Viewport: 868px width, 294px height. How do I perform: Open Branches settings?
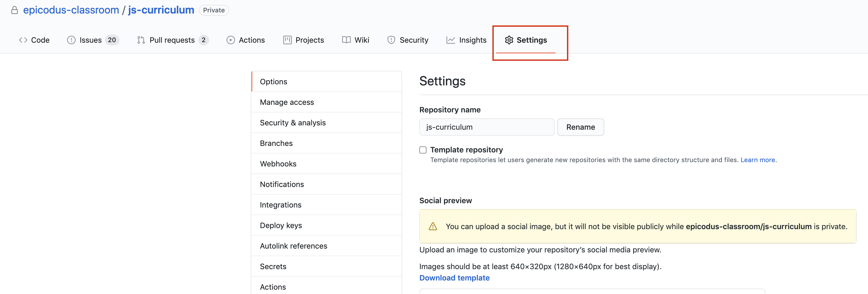tap(326, 143)
